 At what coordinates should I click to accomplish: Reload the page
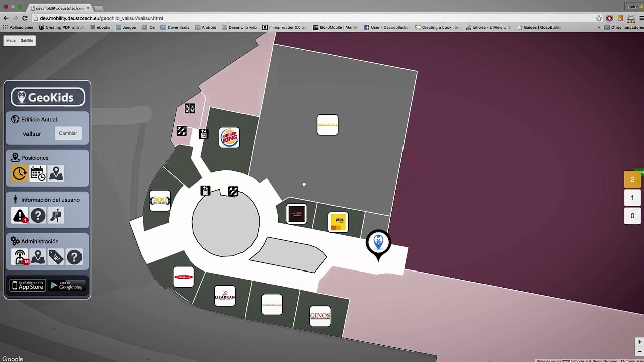point(25,18)
